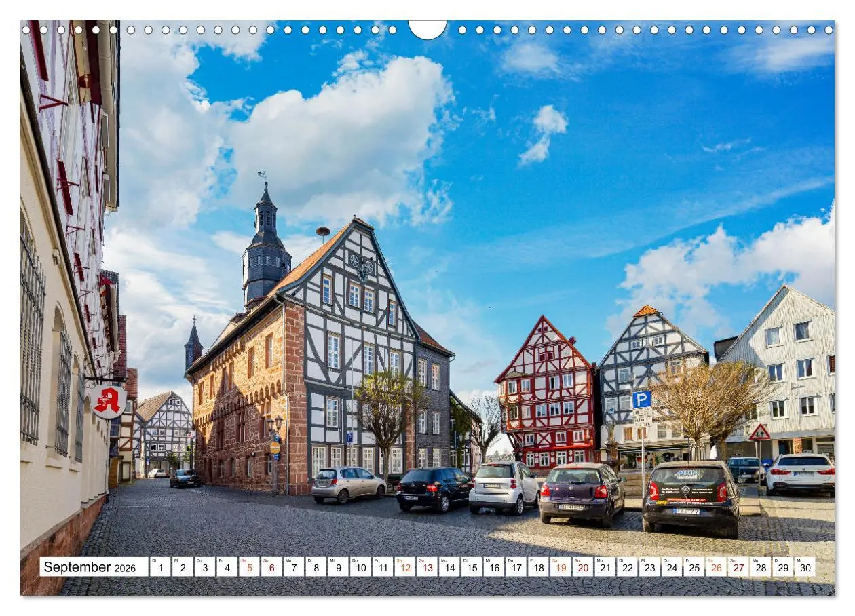855x616 pixels.
Task: Select date cell 4 (Fr)
Action: (227, 567)
